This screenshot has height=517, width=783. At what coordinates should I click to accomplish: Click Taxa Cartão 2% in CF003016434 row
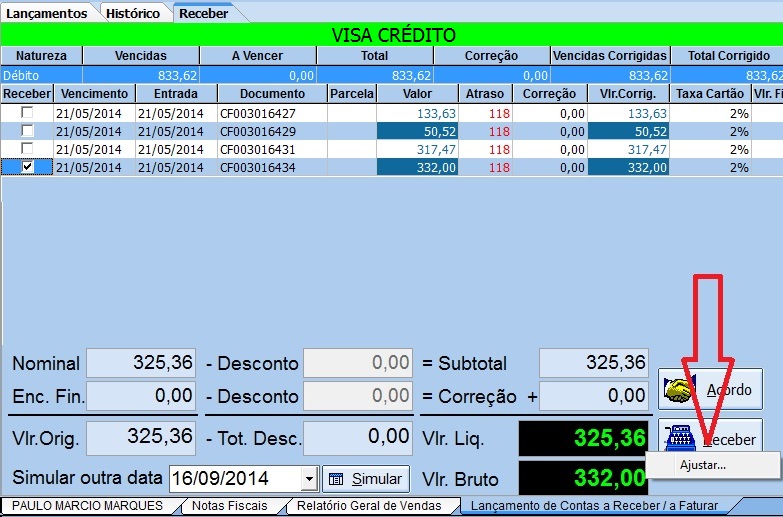710,167
